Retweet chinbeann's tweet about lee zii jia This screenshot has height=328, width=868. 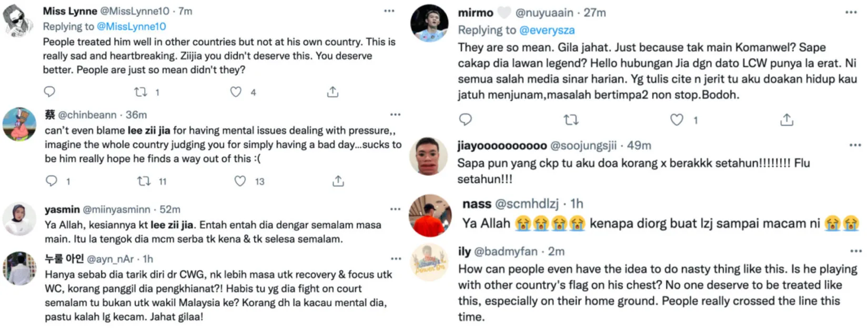pos(144,181)
